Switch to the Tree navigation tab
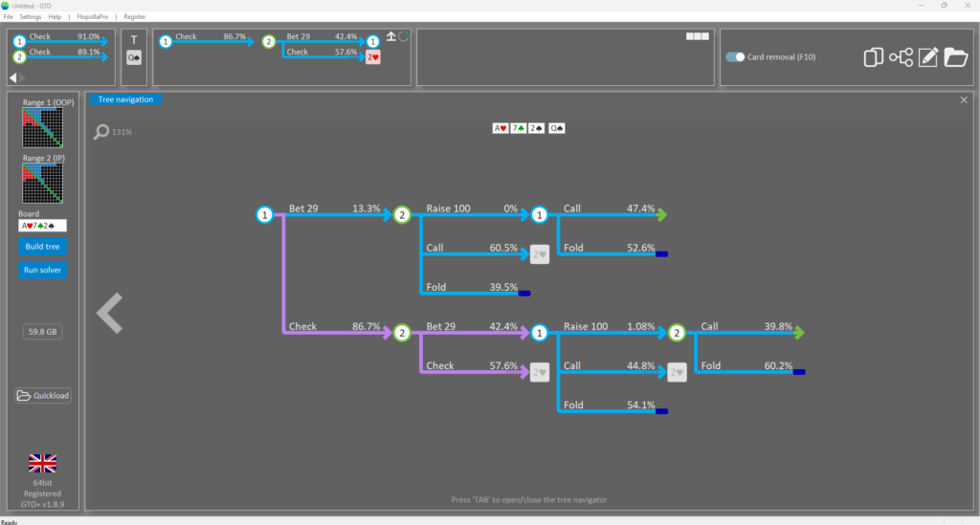 (125, 99)
